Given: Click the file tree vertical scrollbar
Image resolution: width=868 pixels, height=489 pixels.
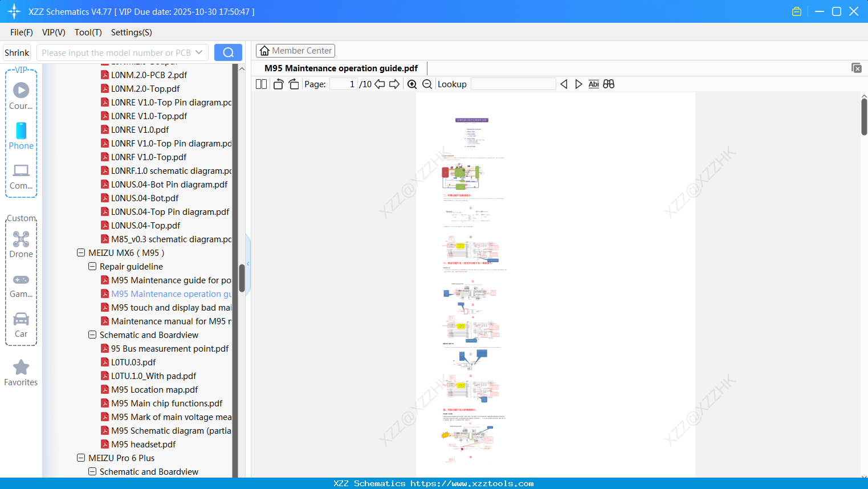Looking at the screenshot, I should click(x=242, y=278).
